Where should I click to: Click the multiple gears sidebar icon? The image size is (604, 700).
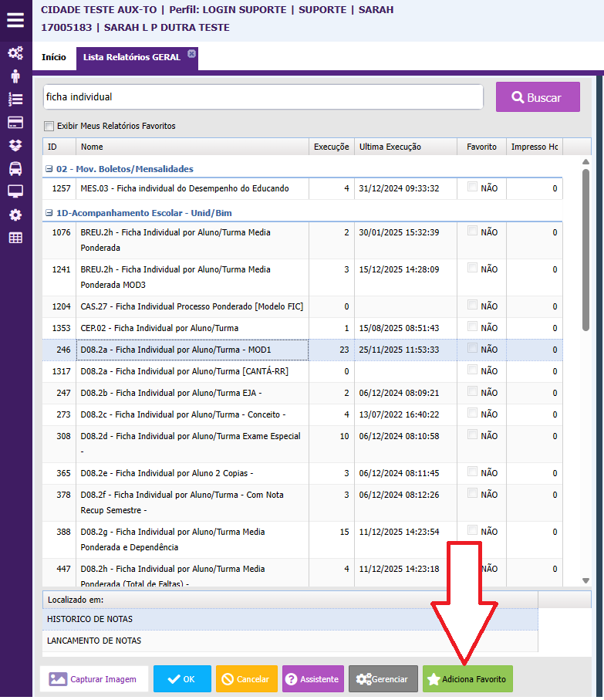coord(15,53)
